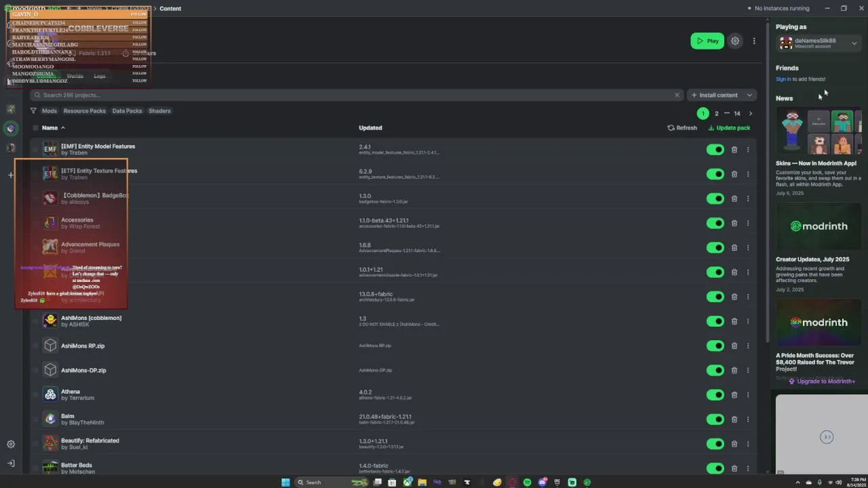Open more options for Accessories row
The width and height of the screenshot is (868, 488).
[748, 224]
